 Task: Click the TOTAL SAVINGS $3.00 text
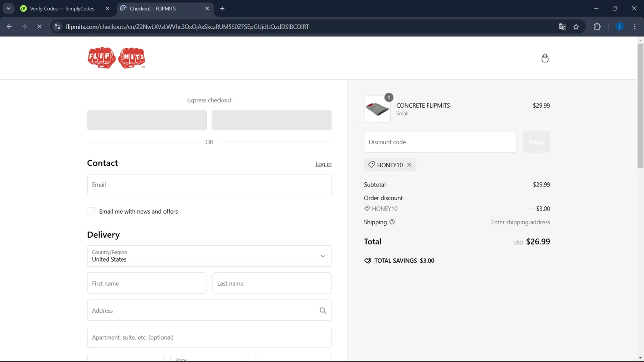tap(404, 261)
